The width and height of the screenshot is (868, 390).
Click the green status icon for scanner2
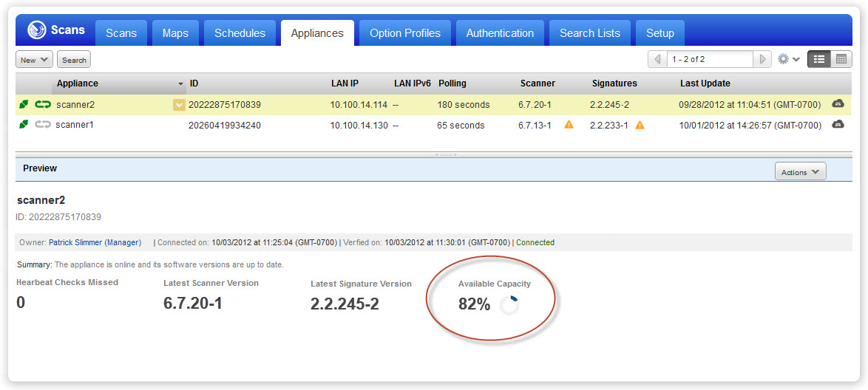pos(24,104)
